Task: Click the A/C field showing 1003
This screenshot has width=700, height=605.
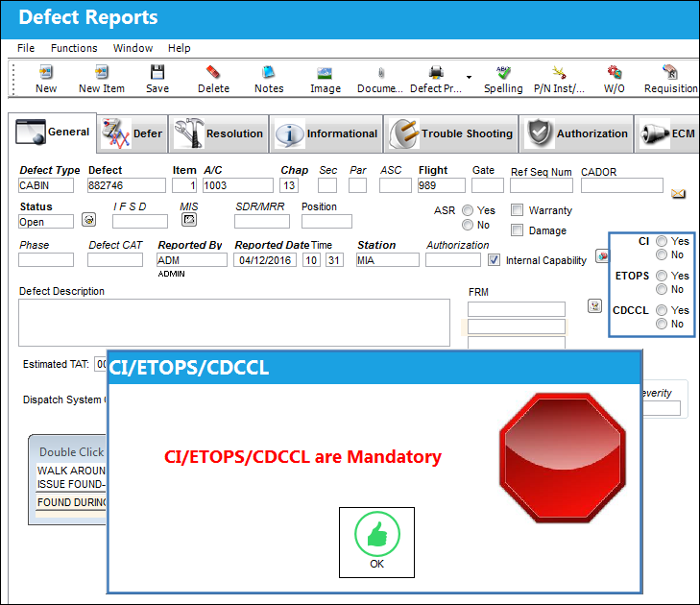Action: pyautogui.click(x=238, y=185)
